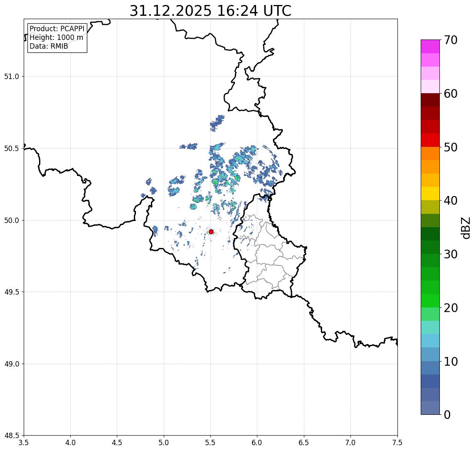Select the "Height: 1000 m" legend line

pos(56,37)
